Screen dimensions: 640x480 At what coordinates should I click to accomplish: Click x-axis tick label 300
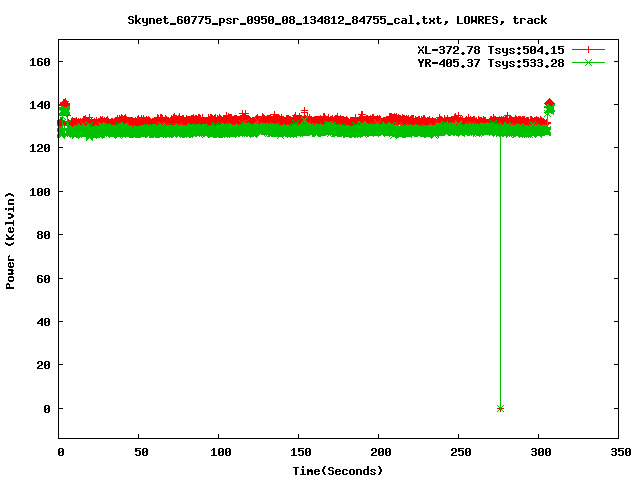tap(541, 452)
